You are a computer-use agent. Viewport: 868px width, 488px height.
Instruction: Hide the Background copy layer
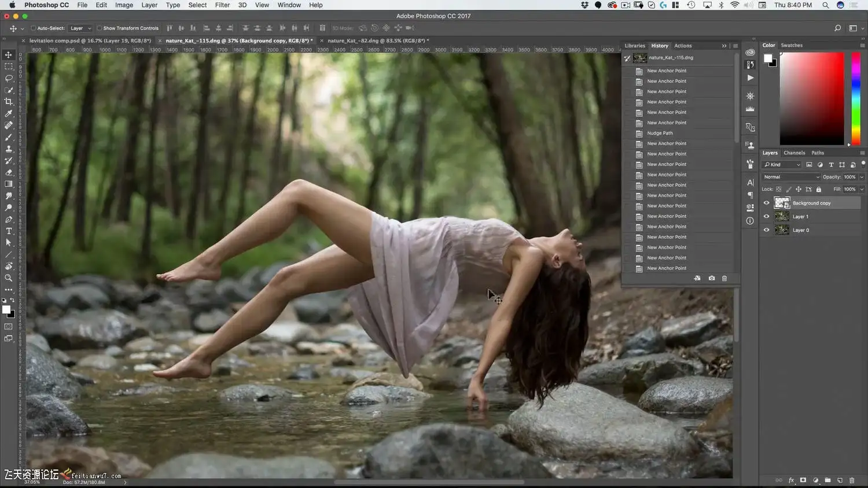pos(766,203)
